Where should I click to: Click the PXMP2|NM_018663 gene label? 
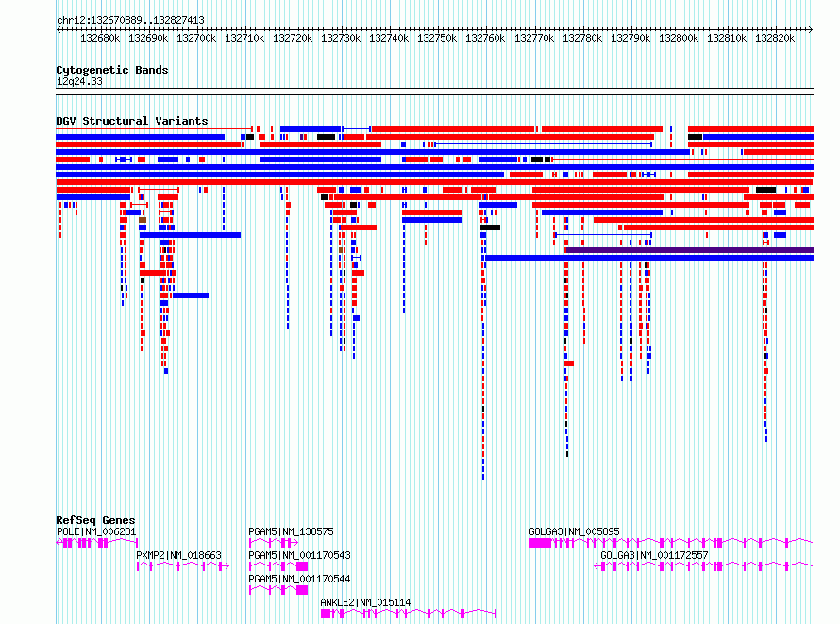point(179,555)
